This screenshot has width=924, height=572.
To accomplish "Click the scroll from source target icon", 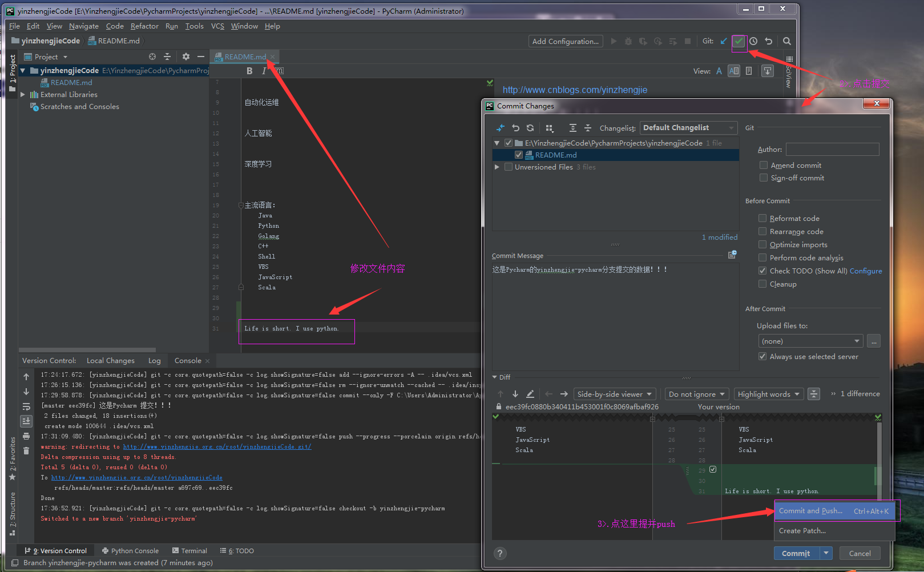I will [x=152, y=57].
